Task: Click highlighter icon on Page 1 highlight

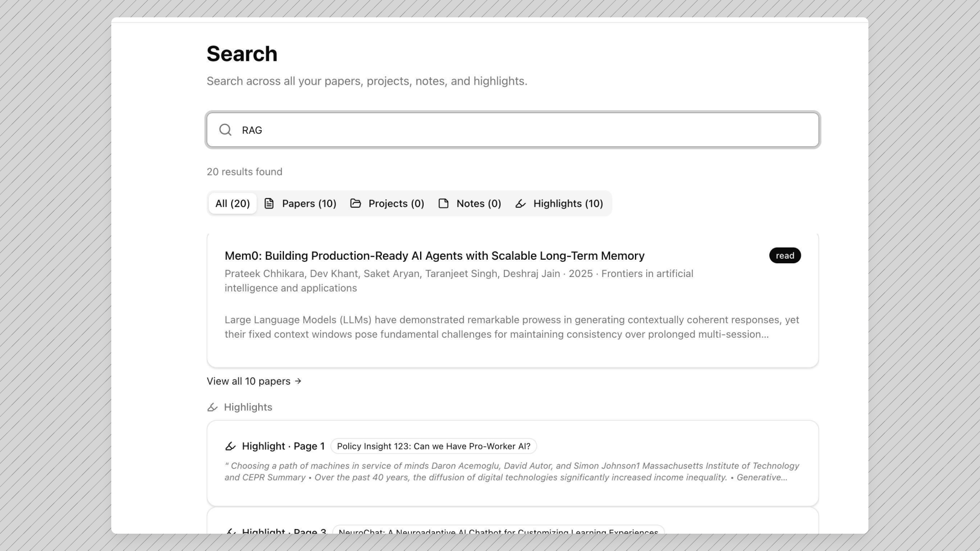Action: coord(230,446)
